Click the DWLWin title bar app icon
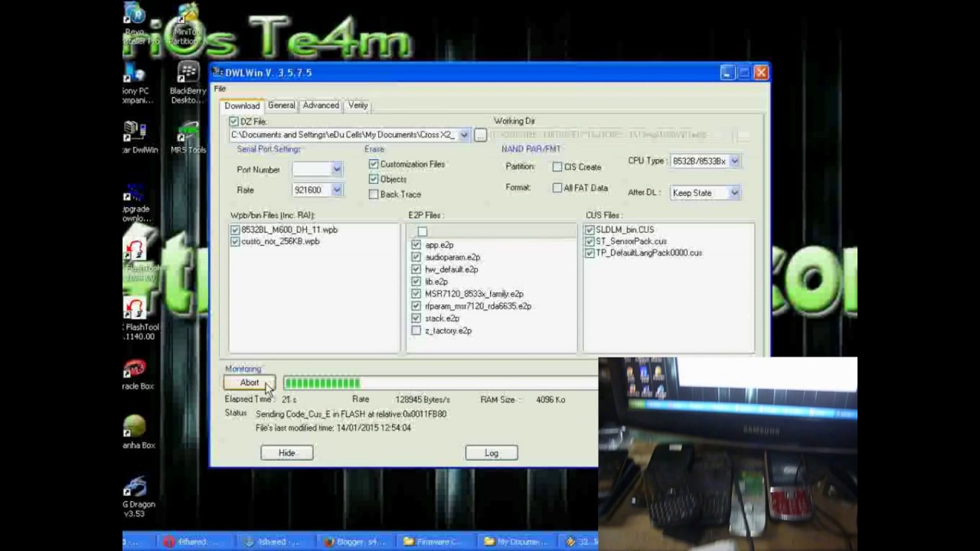 tap(218, 73)
